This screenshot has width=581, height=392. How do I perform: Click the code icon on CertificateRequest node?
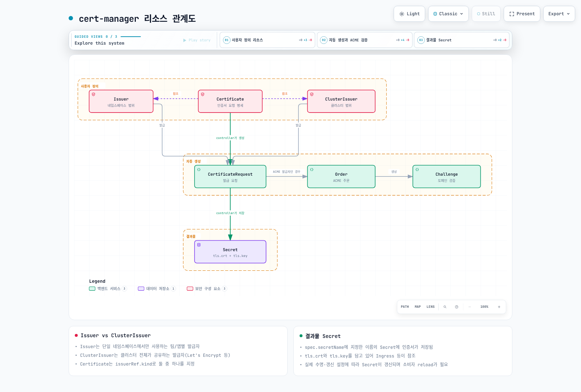199,170
